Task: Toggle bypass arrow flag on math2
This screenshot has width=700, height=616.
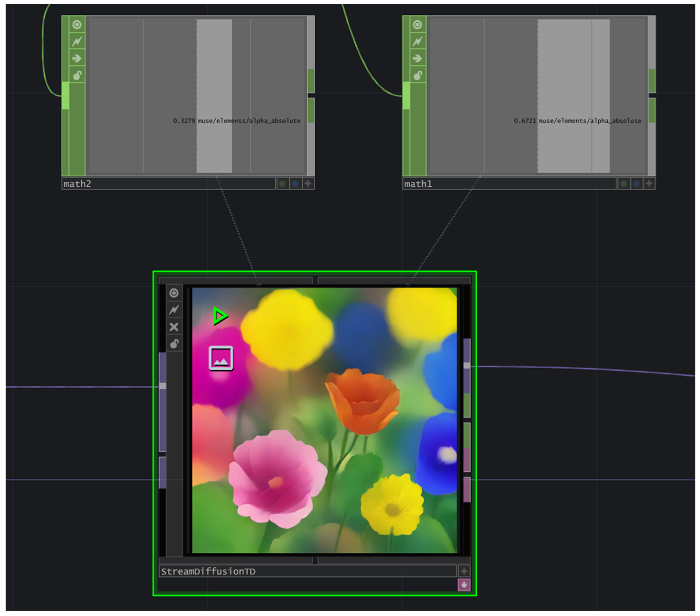Action: [x=77, y=58]
